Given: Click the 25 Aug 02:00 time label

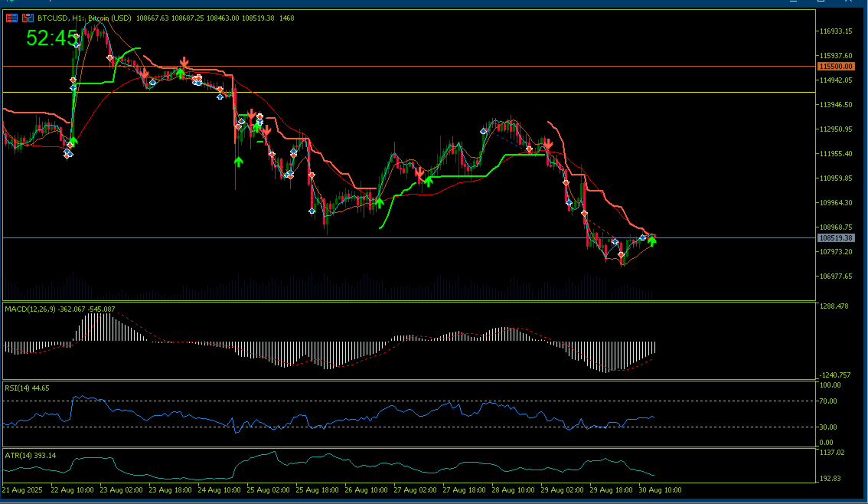Looking at the screenshot, I should (269, 490).
